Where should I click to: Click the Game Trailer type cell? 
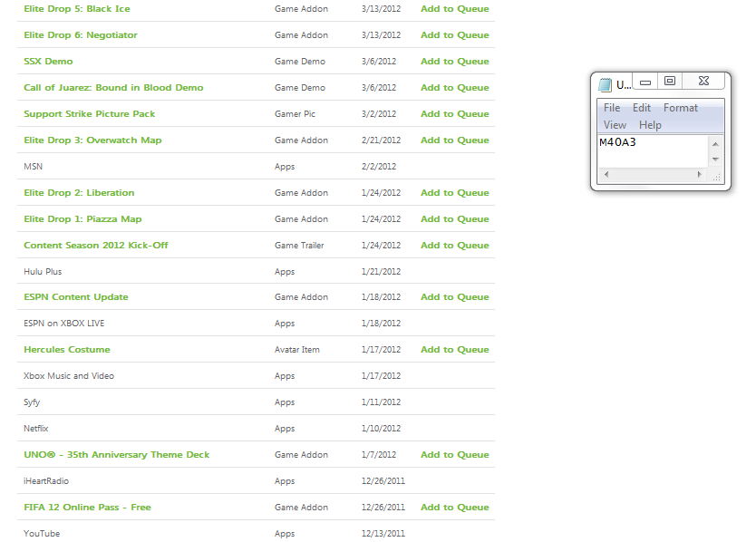point(299,246)
